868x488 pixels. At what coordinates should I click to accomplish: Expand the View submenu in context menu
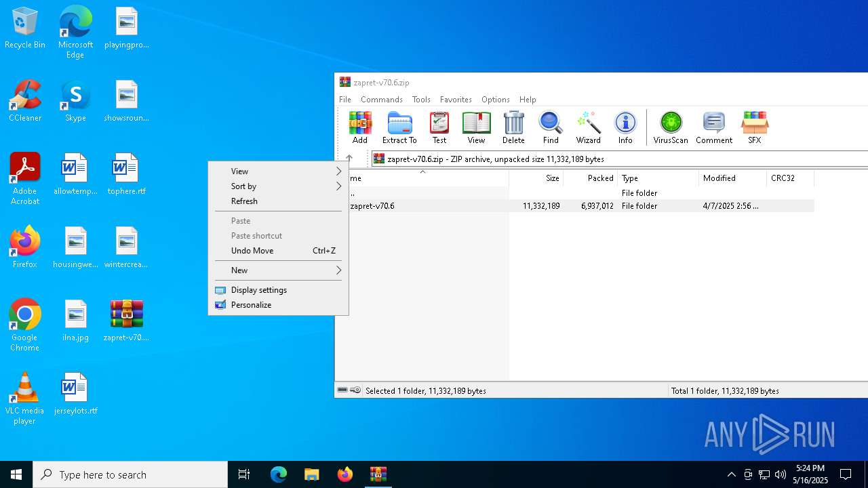pos(278,171)
